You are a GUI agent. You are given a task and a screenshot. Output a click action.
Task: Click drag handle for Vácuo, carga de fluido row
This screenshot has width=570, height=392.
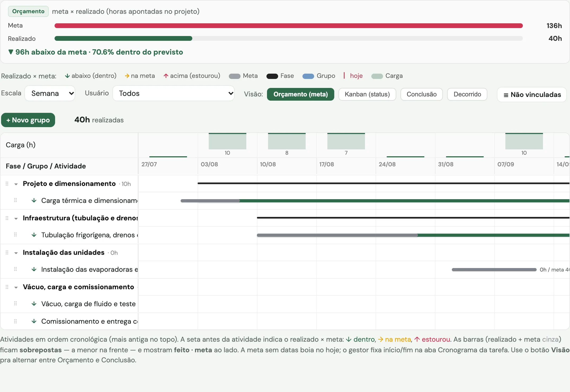point(15,304)
